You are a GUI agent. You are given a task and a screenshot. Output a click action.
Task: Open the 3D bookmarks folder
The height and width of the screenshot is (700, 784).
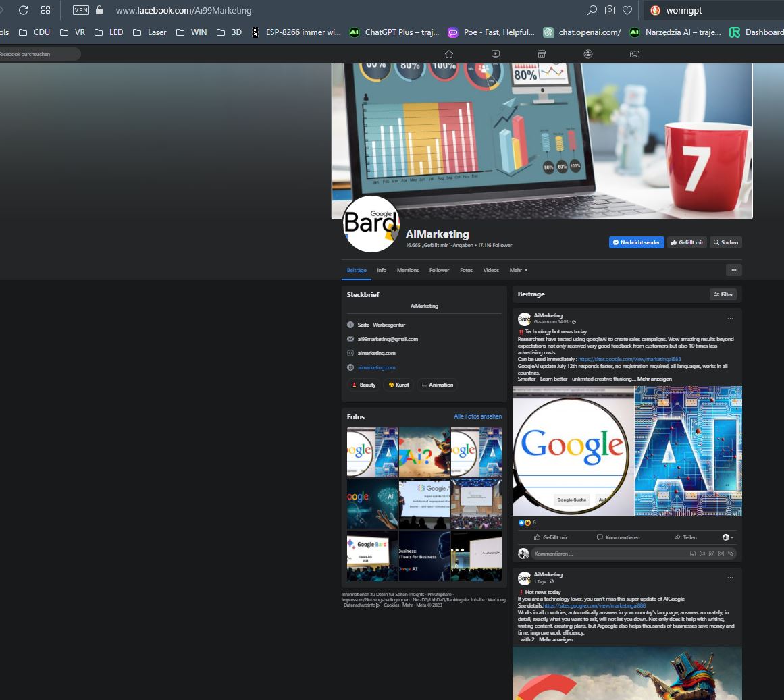pyautogui.click(x=229, y=32)
